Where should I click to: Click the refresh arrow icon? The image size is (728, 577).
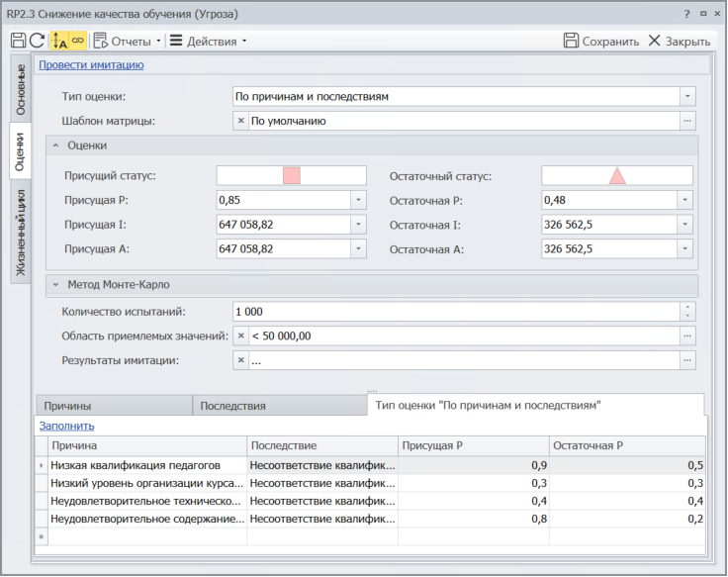[x=37, y=41]
